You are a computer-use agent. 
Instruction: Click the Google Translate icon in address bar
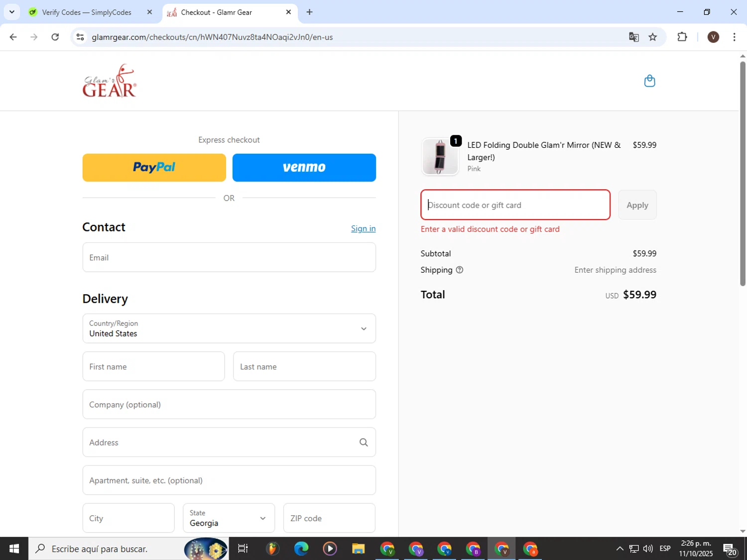(633, 37)
